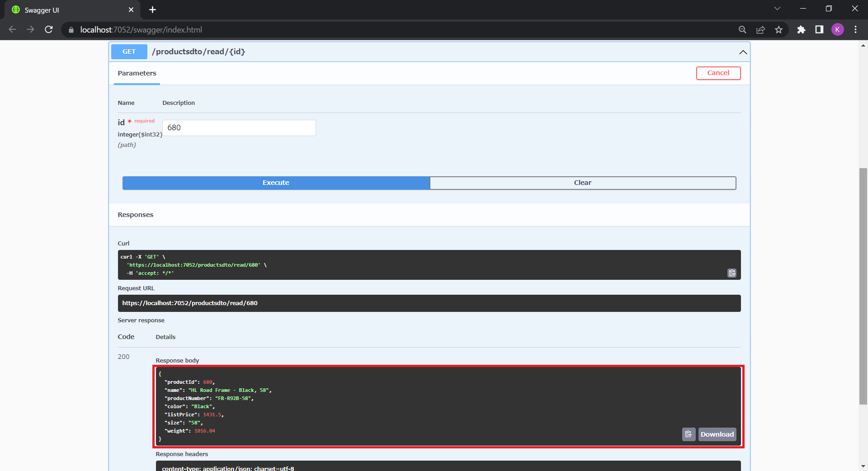Click the browser address bar URL
This screenshot has height=471, width=868.
(x=141, y=30)
